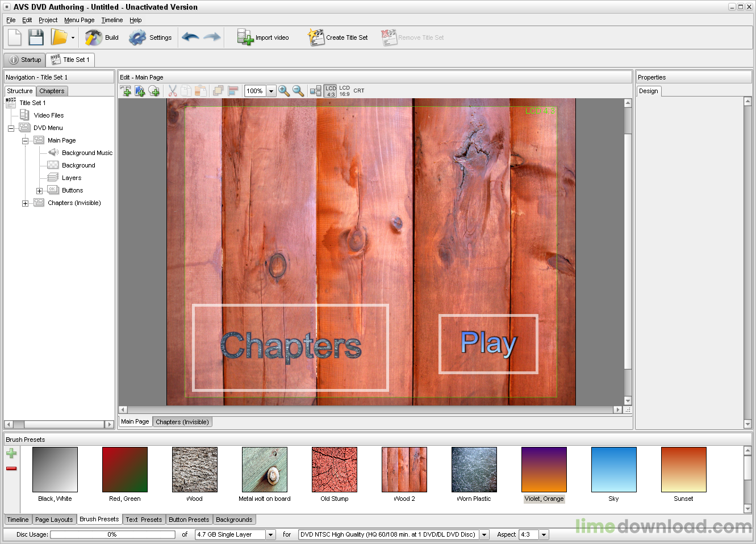Viewport: 756px width, 544px height.
Task: Click the Zoom out magnifier icon
Action: (x=298, y=91)
